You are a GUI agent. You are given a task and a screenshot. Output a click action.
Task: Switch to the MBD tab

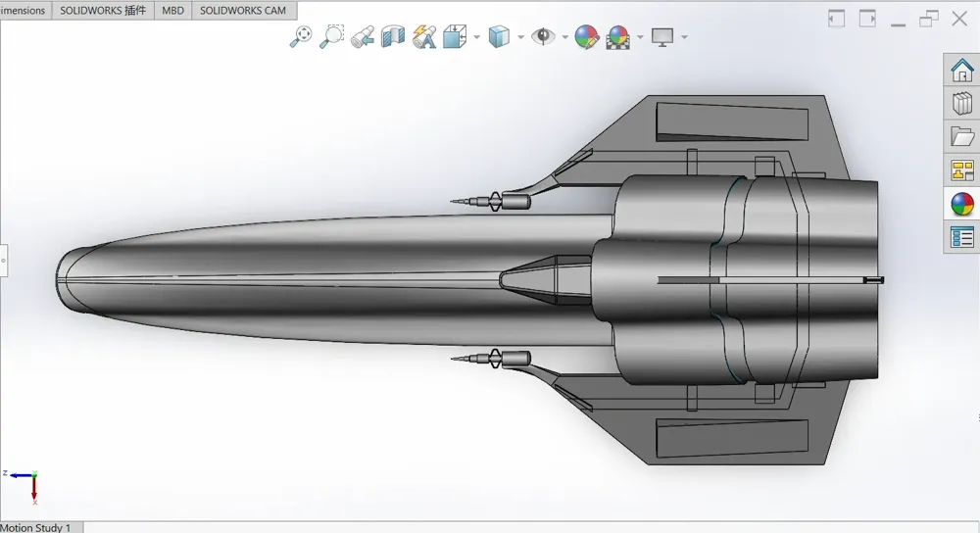coord(173,11)
